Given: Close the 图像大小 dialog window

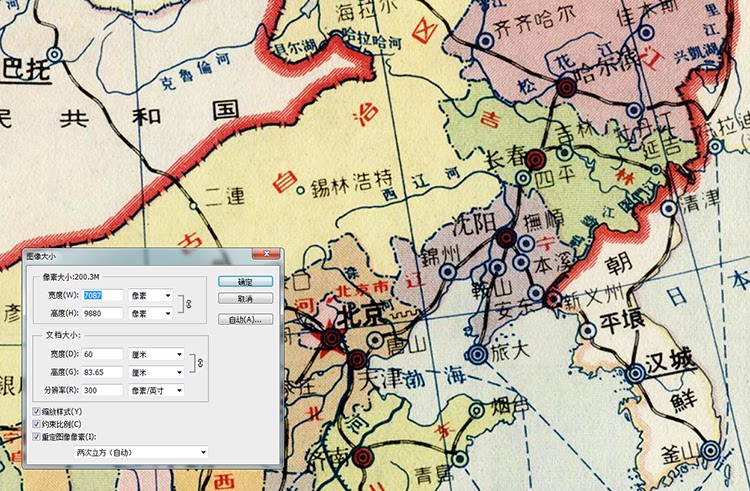Looking at the screenshot, I should [266, 254].
